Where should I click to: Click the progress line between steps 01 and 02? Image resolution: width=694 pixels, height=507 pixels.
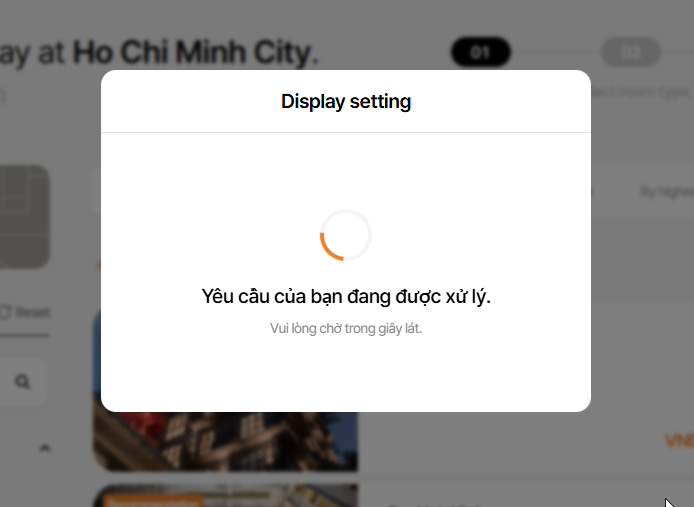pyautogui.click(x=555, y=53)
